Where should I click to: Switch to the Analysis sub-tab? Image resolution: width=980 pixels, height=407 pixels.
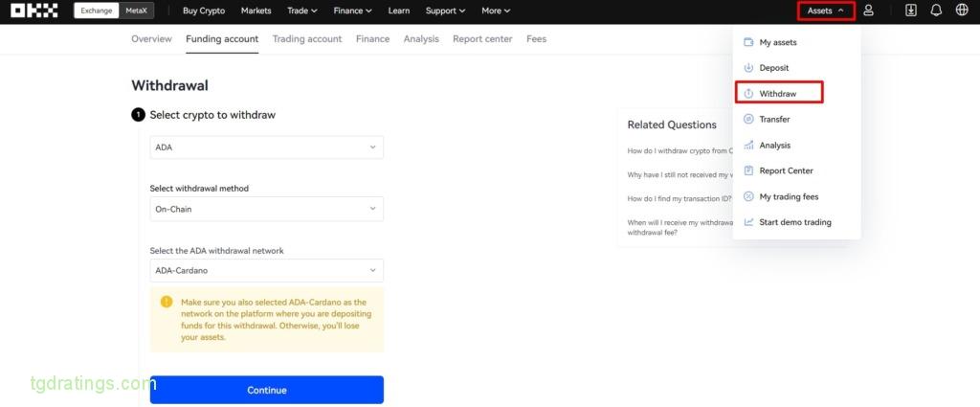point(421,38)
